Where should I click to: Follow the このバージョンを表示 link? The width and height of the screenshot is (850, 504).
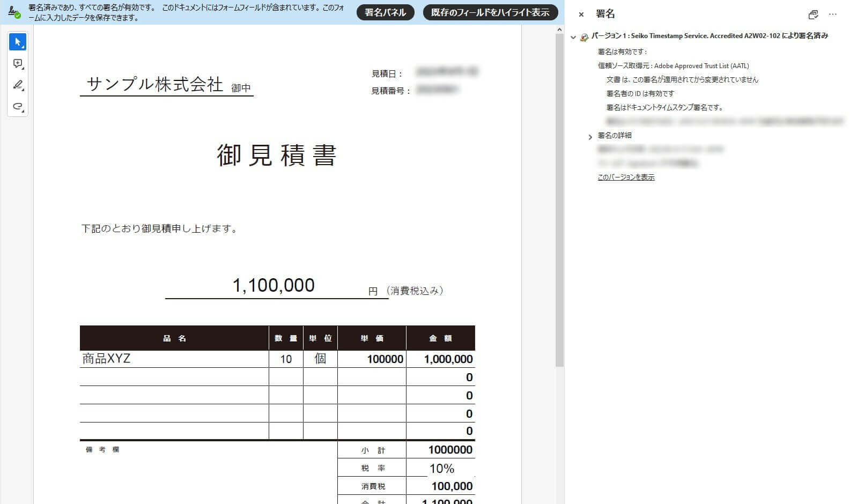(x=626, y=177)
